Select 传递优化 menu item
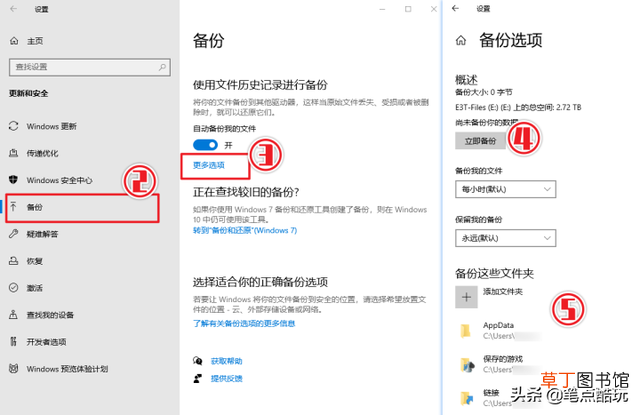Image resolution: width=640 pixels, height=415 pixels. tap(42, 153)
